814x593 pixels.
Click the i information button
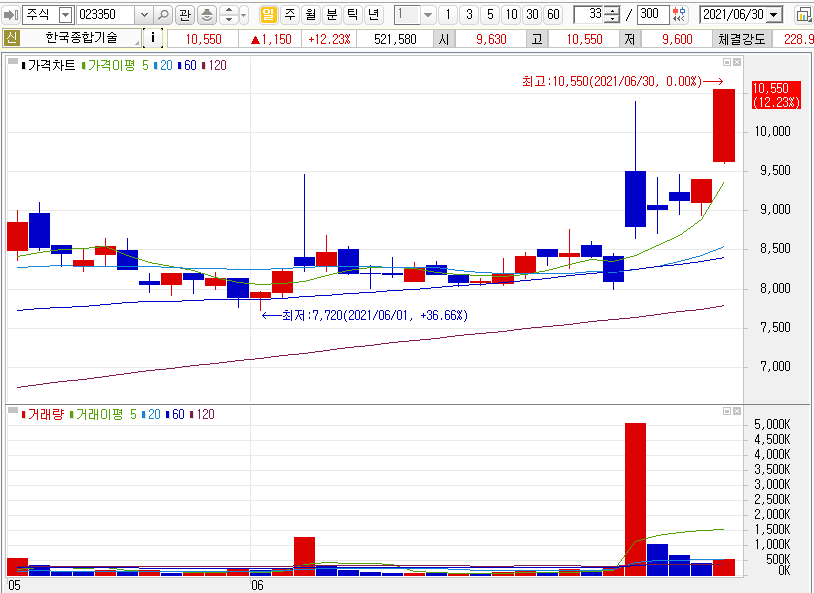click(x=152, y=38)
